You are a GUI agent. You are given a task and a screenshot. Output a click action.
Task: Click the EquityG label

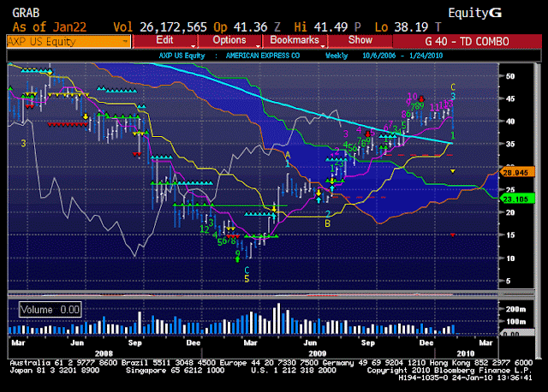click(475, 13)
